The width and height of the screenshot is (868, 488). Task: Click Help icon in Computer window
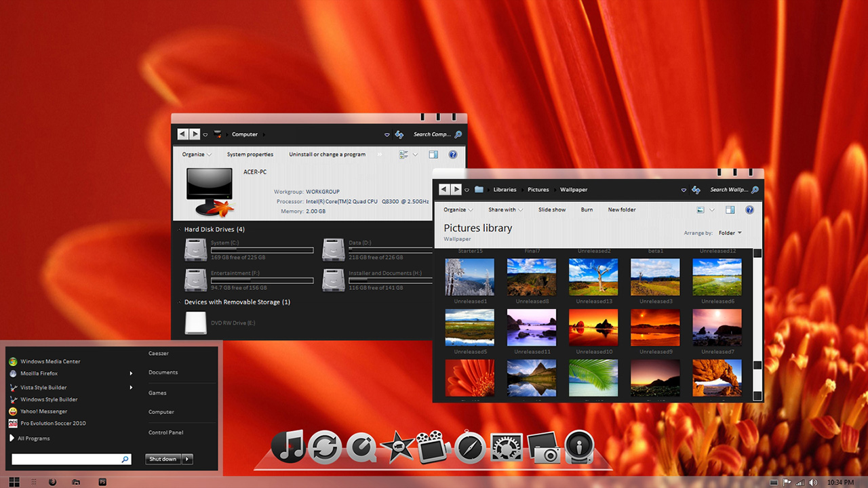(x=453, y=155)
